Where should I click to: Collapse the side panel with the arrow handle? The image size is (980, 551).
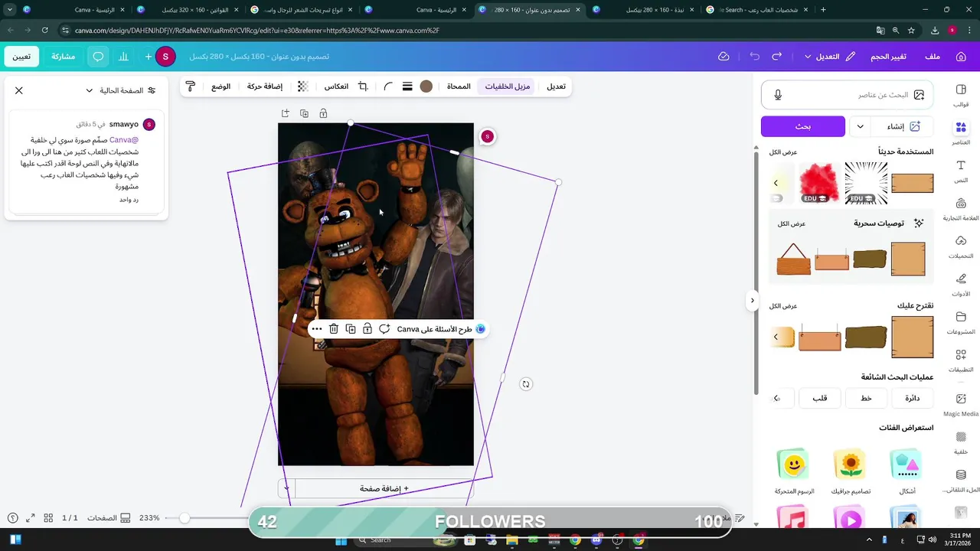point(752,300)
